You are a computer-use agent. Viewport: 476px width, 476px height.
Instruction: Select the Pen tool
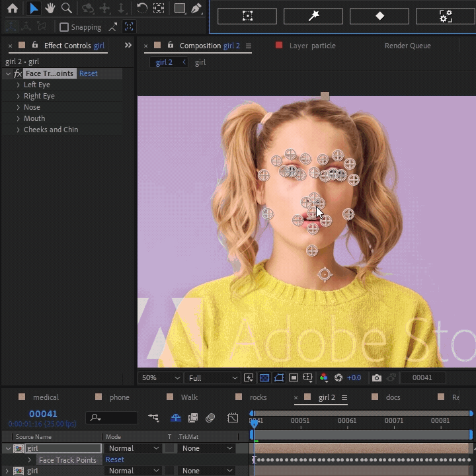tap(196, 9)
